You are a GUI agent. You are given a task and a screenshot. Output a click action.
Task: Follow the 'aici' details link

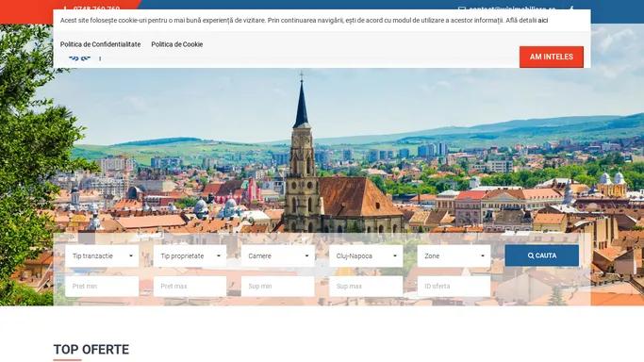pyautogui.click(x=543, y=20)
